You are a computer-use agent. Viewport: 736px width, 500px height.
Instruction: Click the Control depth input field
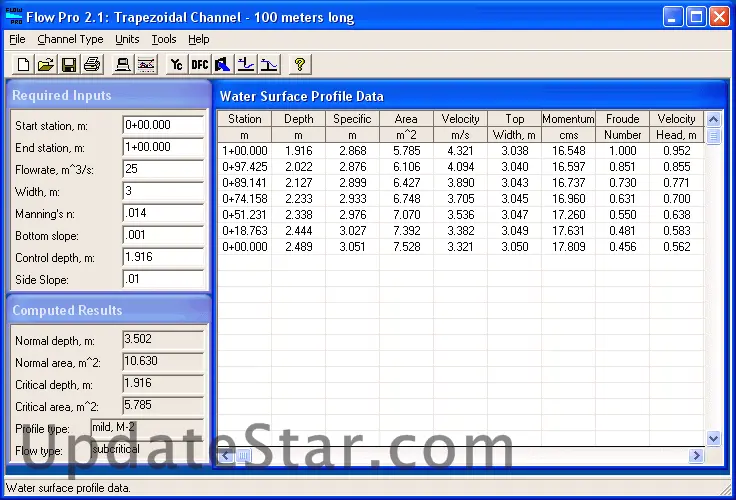pos(162,257)
